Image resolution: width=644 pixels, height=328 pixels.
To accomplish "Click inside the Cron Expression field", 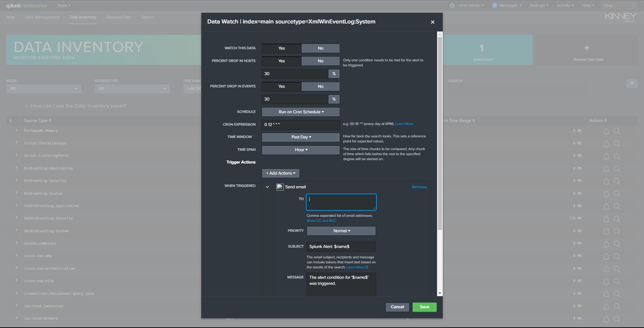I will (x=300, y=125).
